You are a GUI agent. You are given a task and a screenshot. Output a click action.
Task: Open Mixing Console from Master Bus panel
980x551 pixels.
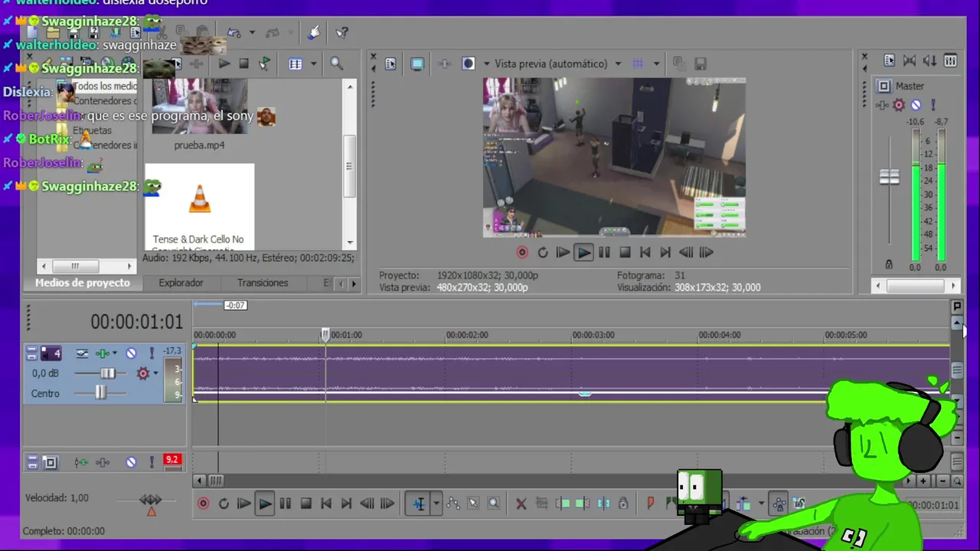(x=950, y=61)
